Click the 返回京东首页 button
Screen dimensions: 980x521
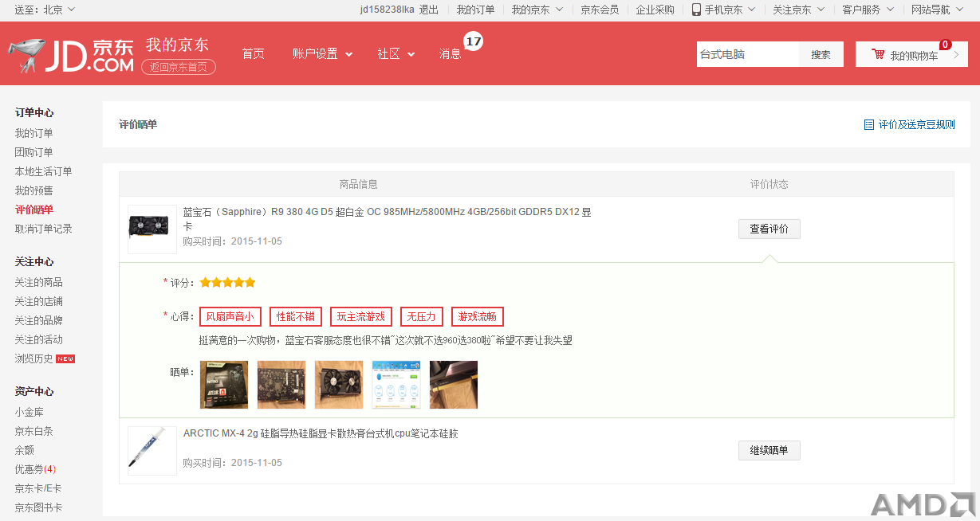coord(179,67)
